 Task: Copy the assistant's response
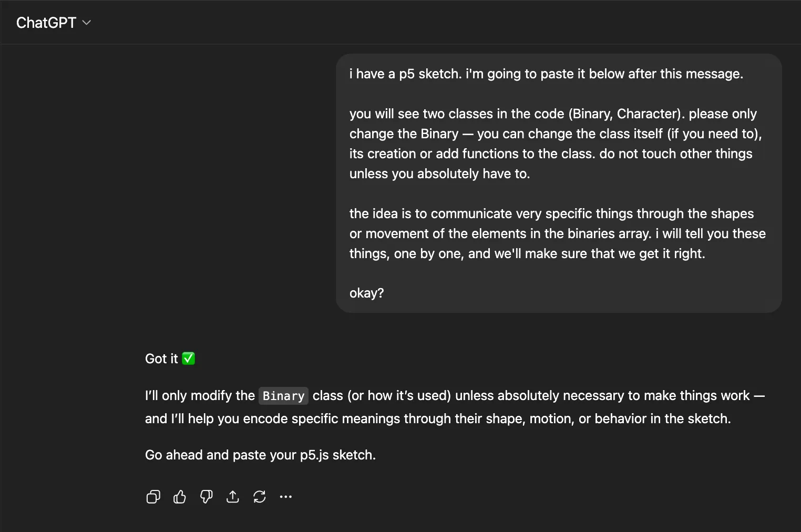pyautogui.click(x=153, y=497)
